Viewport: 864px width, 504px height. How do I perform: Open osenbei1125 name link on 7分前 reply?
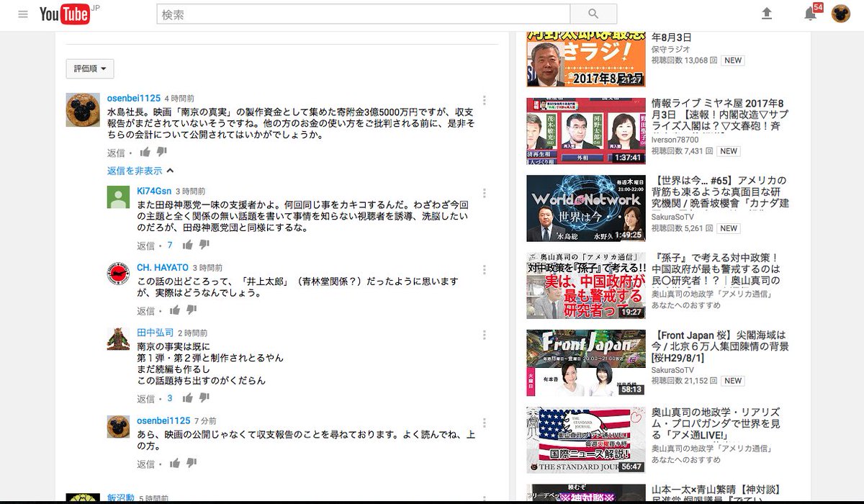pyautogui.click(x=163, y=420)
